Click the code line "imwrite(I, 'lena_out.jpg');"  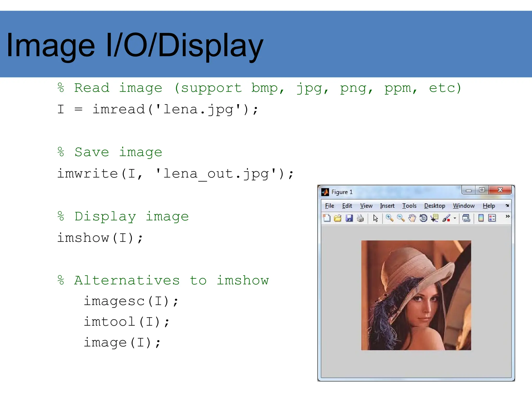pyautogui.click(x=176, y=174)
